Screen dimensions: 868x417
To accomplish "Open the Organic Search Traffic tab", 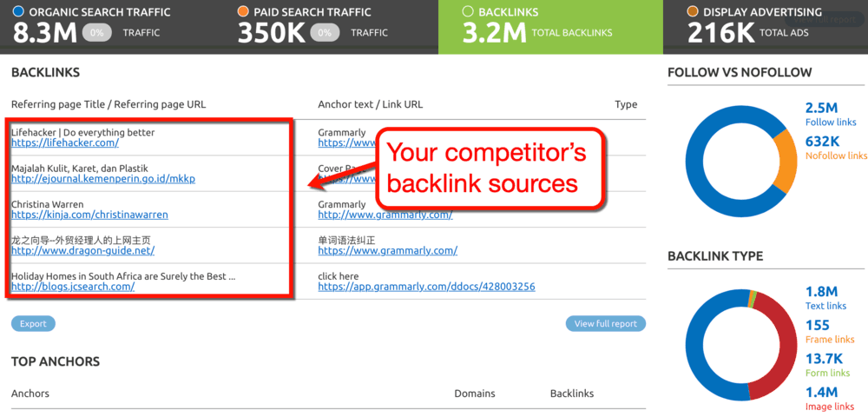I will (109, 27).
